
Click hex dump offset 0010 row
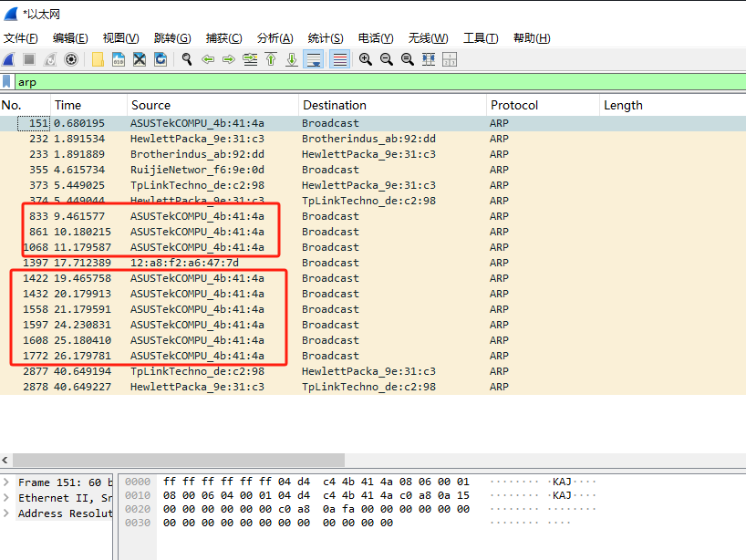click(x=360, y=495)
